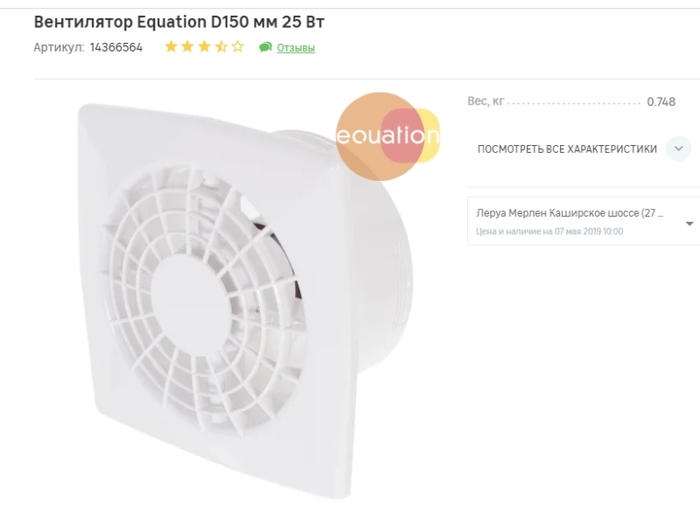Click the first rating star

click(x=171, y=47)
